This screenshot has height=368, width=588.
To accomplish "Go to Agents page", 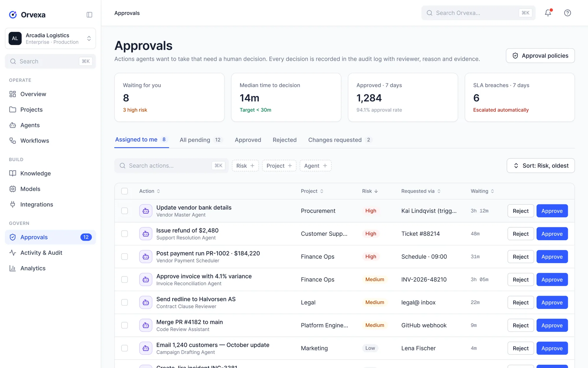I will click(50, 125).
